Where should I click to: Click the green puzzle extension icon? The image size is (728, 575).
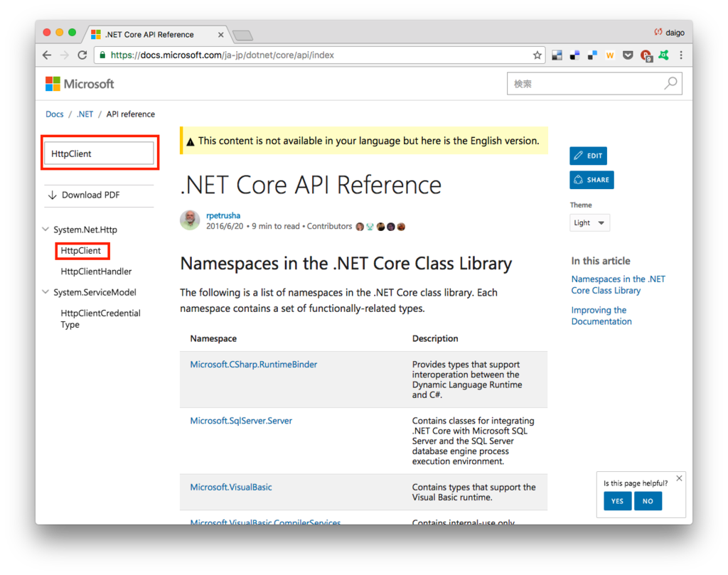click(663, 55)
